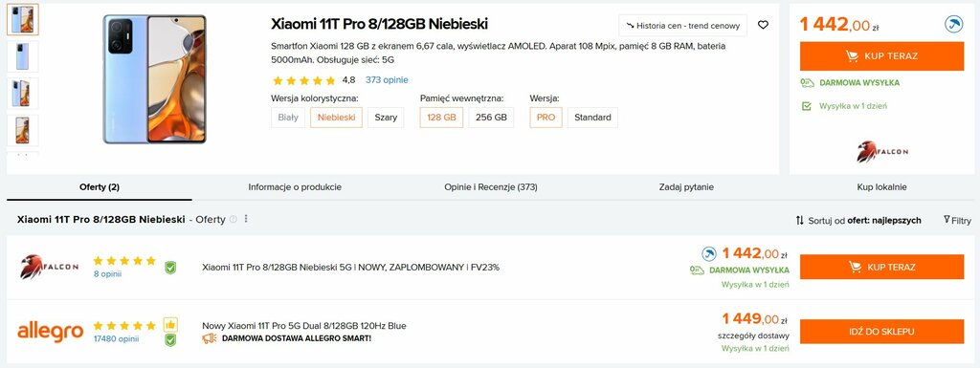Open Historia cen price trend chart
Image resolution: width=980 pixels, height=368 pixels.
[683, 26]
